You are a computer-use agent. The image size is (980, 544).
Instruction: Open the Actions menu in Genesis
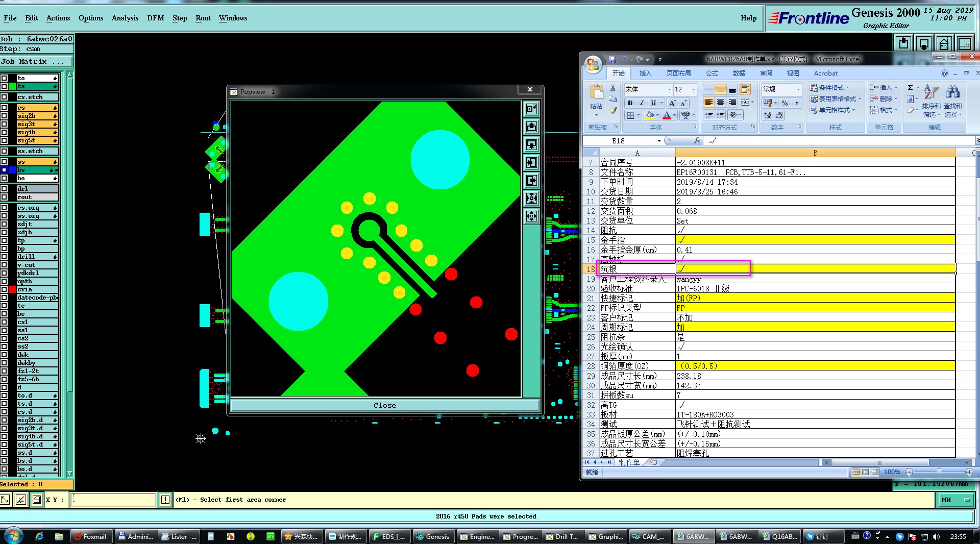pyautogui.click(x=58, y=18)
